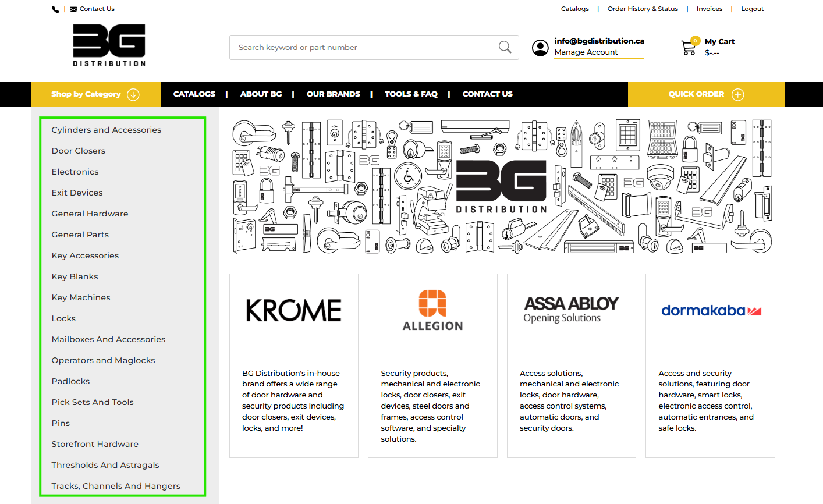Click Manage Account link
823x504 pixels.
click(x=586, y=52)
